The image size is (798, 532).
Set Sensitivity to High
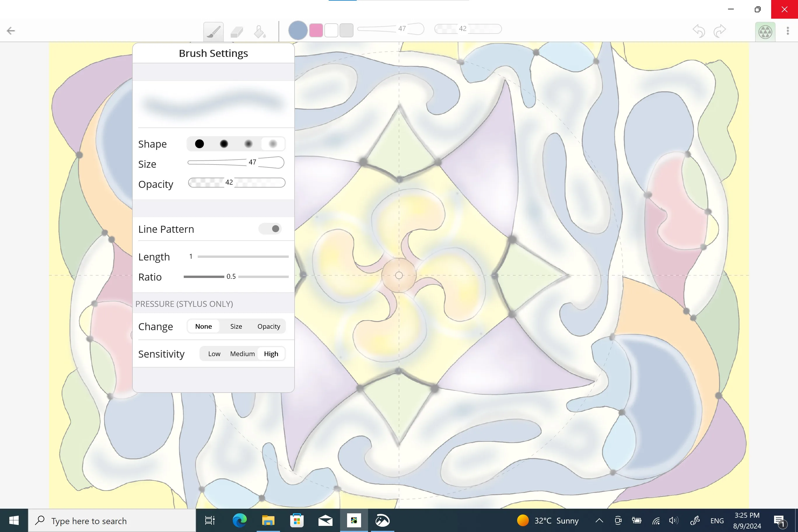[x=271, y=354]
